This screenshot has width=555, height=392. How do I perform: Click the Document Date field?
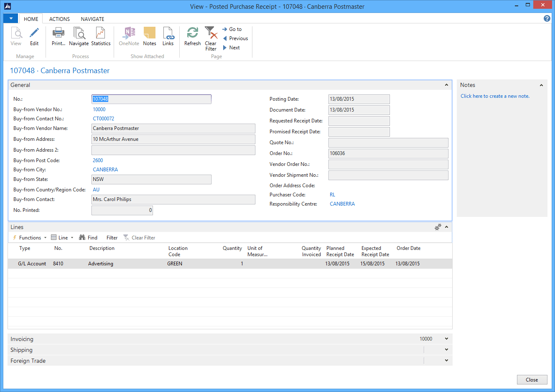359,110
